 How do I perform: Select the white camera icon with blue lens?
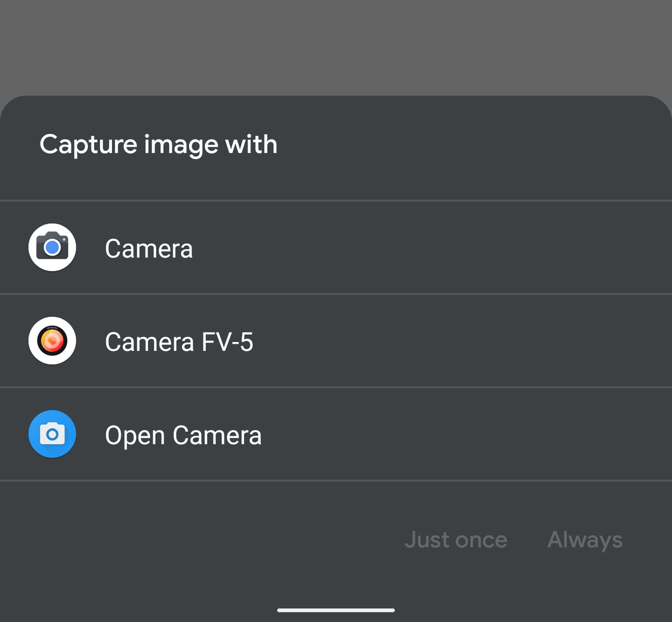(x=52, y=247)
